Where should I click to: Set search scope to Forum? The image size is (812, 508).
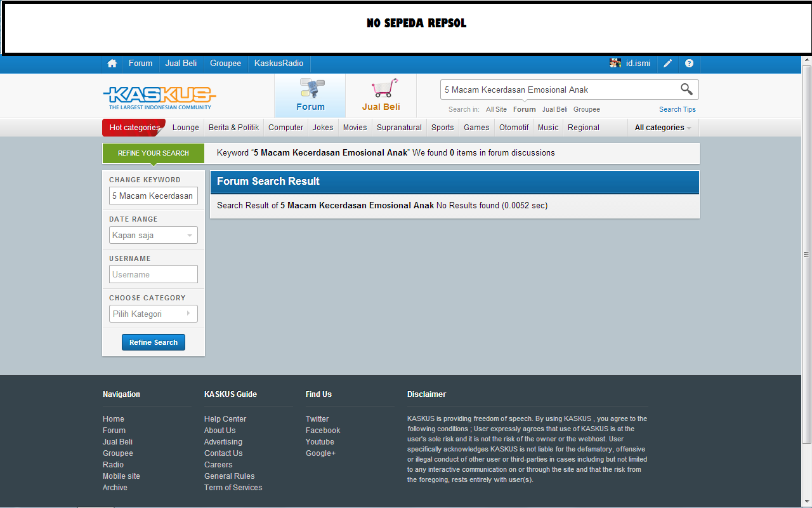(525, 109)
